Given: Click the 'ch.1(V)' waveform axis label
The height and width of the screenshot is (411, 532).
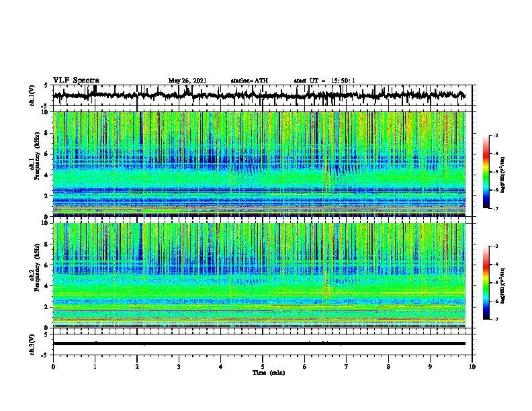Looking at the screenshot, I should tap(32, 95).
